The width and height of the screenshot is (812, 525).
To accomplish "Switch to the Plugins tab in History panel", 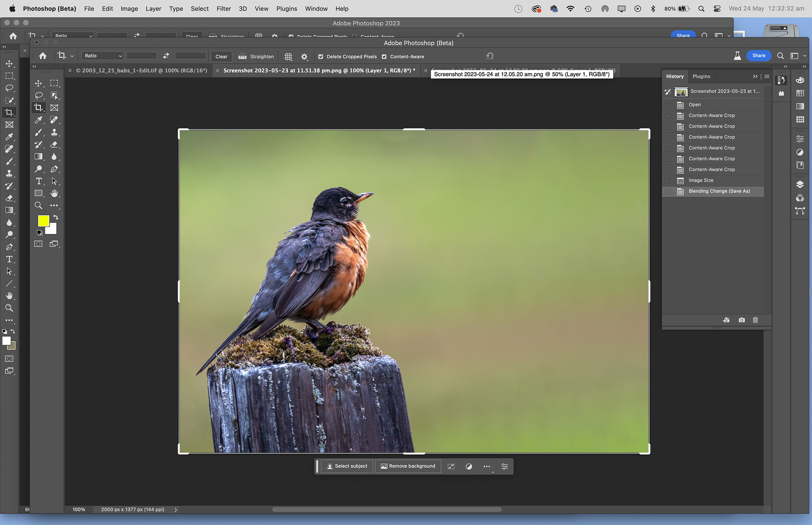I will [x=701, y=76].
